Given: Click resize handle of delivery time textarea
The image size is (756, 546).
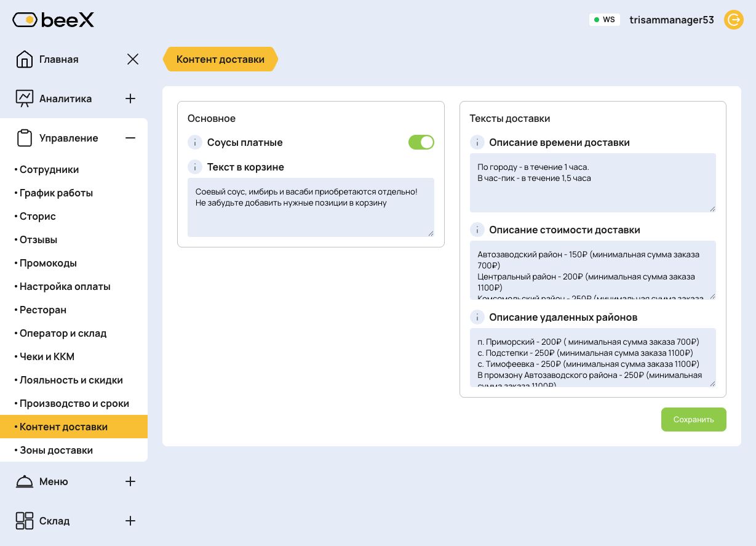Looking at the screenshot, I should tap(712, 209).
